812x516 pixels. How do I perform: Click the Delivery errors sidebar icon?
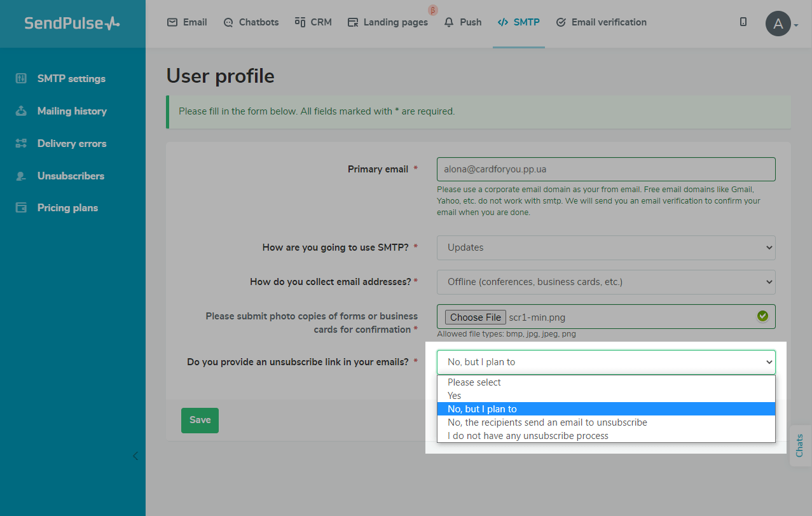pos(21,144)
